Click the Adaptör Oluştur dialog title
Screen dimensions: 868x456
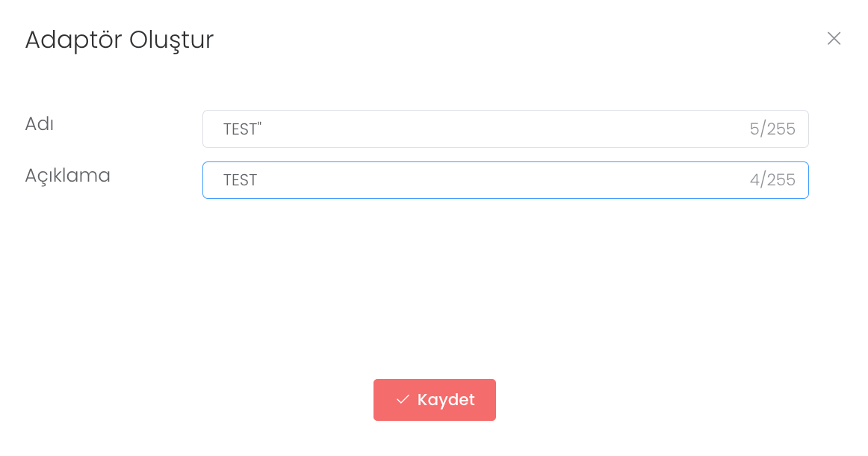120,40
